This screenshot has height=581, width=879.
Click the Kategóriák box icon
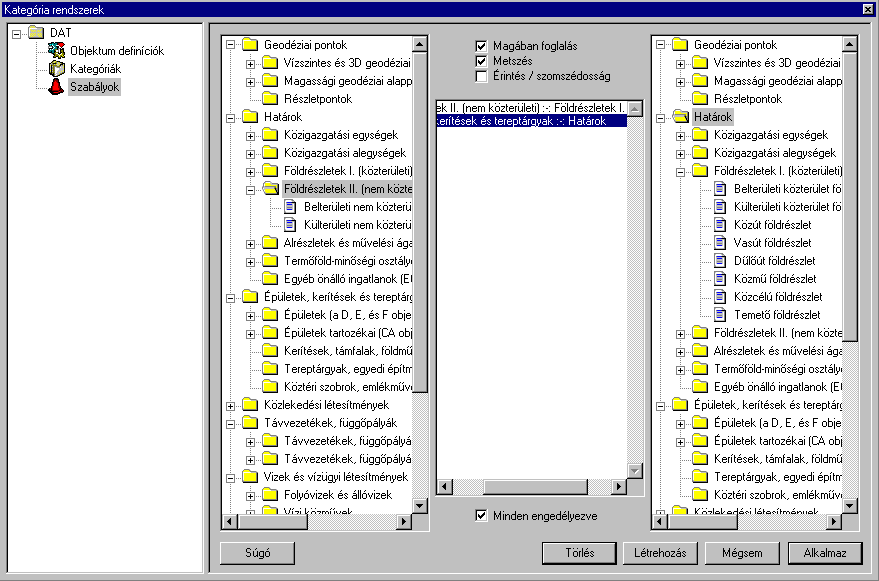[x=56, y=69]
